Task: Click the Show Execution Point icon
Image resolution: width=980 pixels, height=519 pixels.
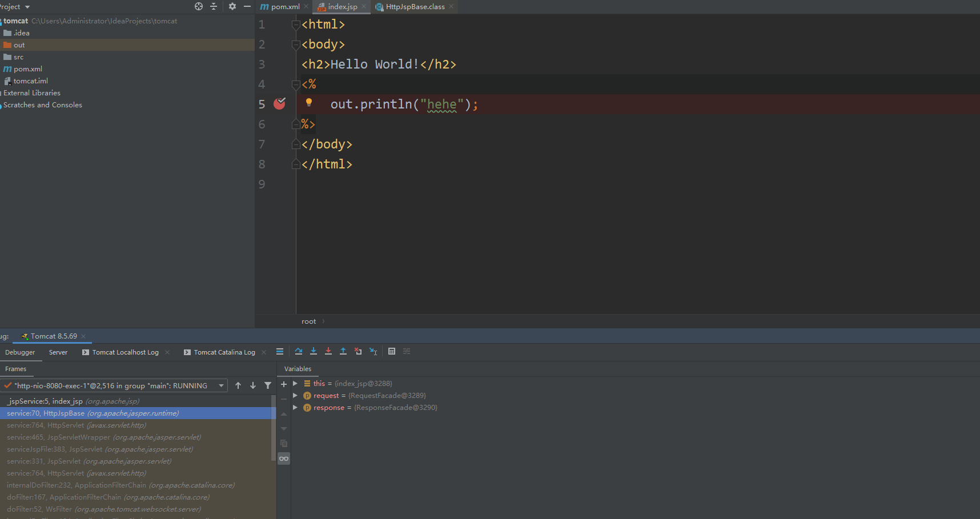Action: click(x=280, y=352)
